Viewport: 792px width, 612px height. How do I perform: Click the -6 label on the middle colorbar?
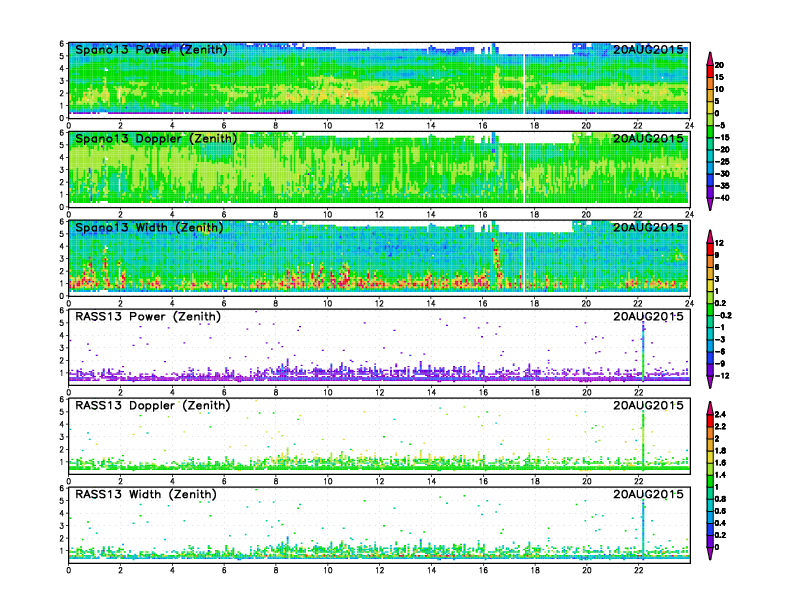coord(720,351)
